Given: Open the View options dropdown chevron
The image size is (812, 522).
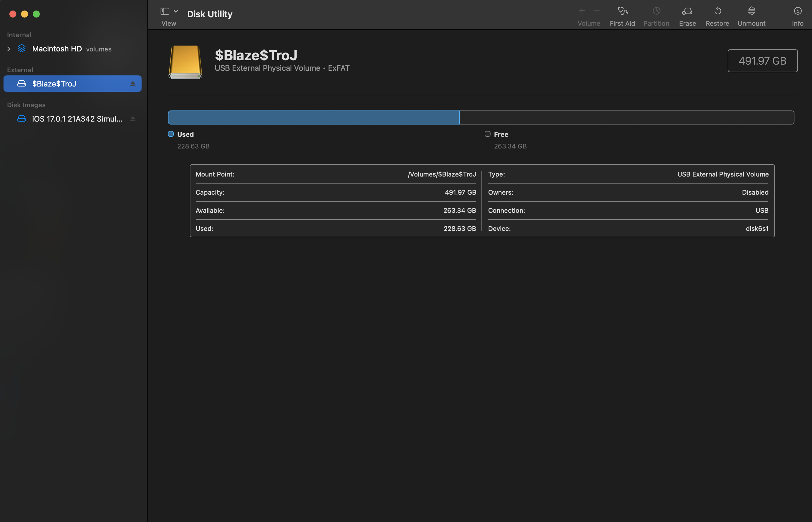Looking at the screenshot, I should pos(176,11).
